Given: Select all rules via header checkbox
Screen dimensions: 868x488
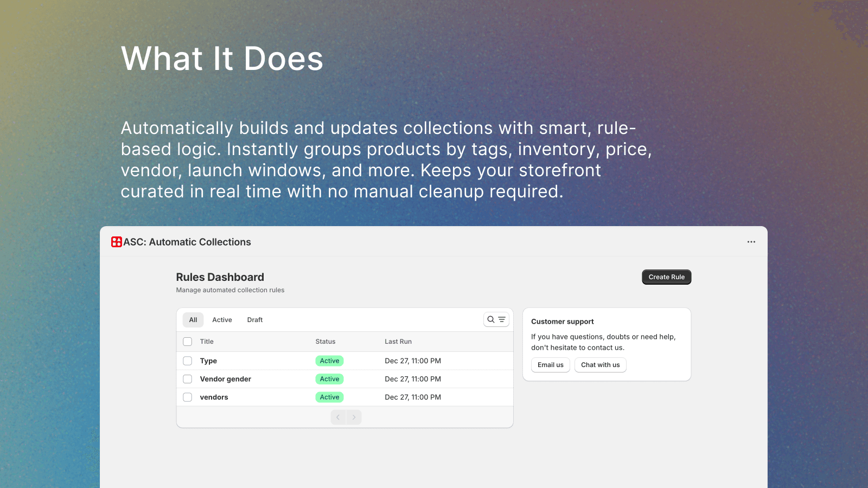Looking at the screenshot, I should (187, 342).
